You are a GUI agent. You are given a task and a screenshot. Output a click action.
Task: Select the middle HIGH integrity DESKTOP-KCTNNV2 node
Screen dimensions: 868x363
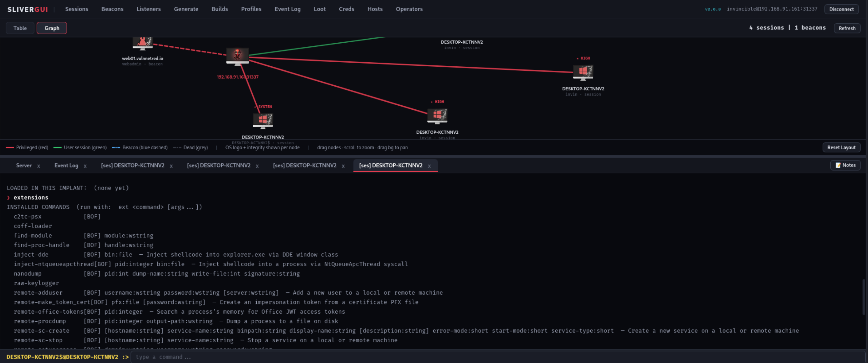[x=437, y=116]
